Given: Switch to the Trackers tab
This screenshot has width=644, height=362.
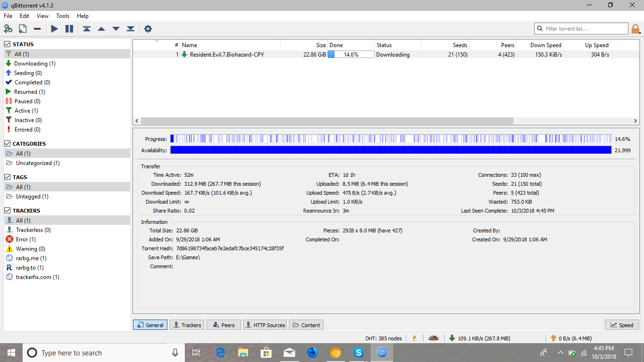Looking at the screenshot, I should [x=187, y=325].
